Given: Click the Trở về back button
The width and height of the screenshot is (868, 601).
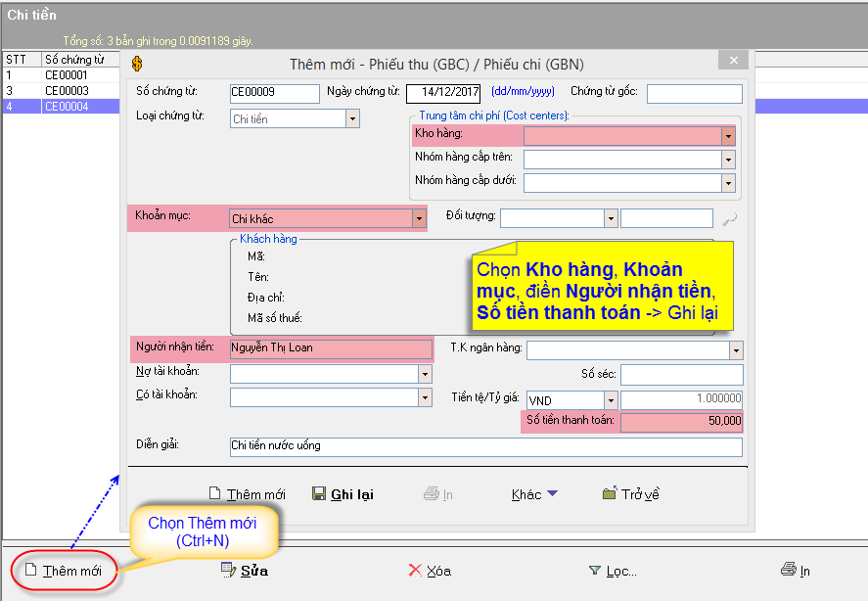Looking at the screenshot, I should tap(631, 494).
